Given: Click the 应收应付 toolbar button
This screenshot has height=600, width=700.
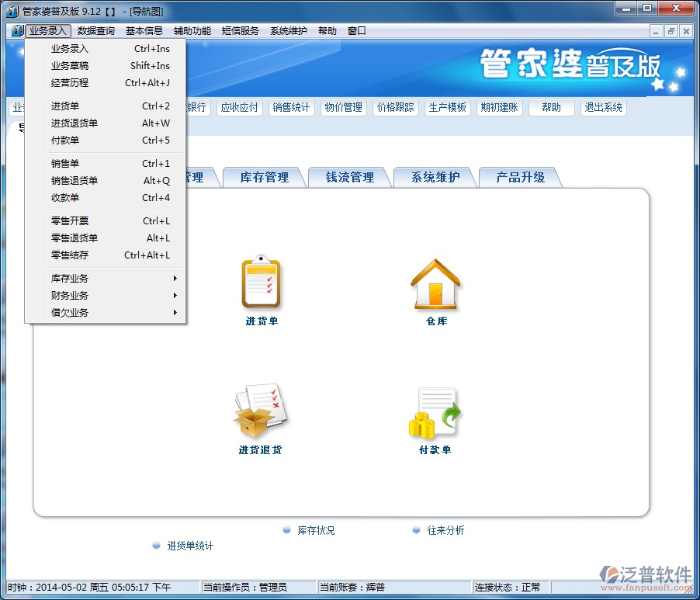Looking at the screenshot, I should click(239, 107).
